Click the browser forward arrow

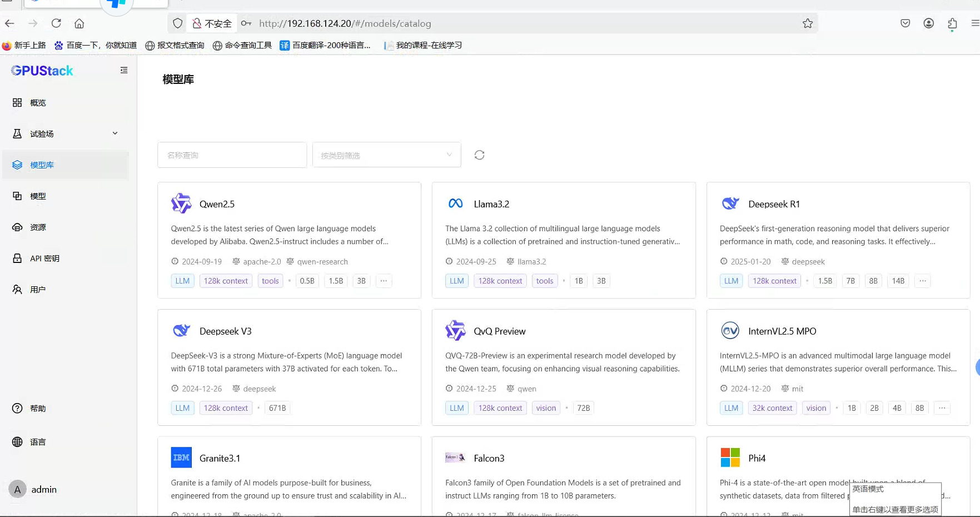pos(33,23)
